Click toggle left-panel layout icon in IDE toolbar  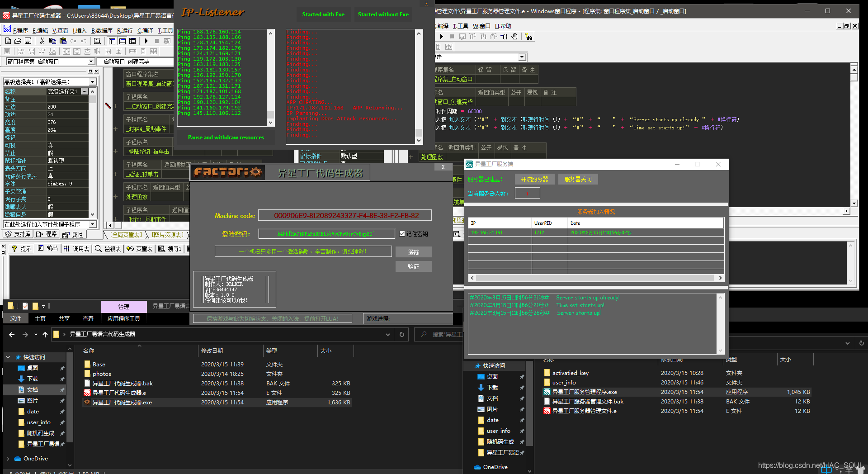112,41
